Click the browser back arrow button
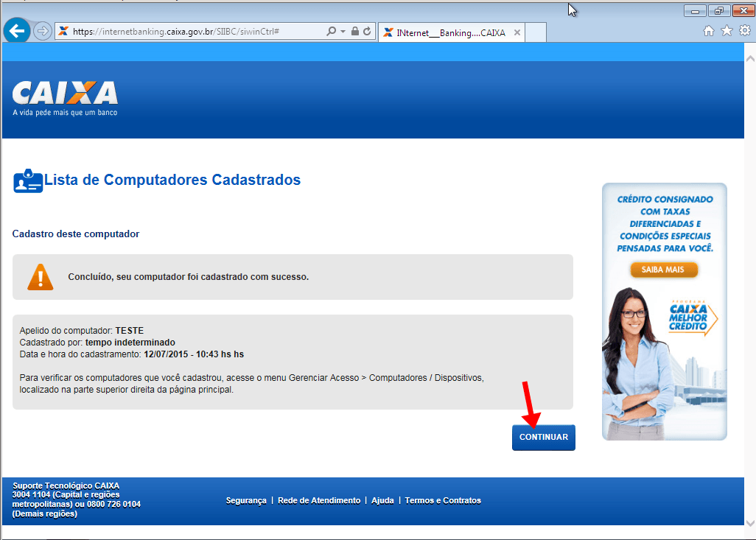756x540 pixels. (x=17, y=32)
